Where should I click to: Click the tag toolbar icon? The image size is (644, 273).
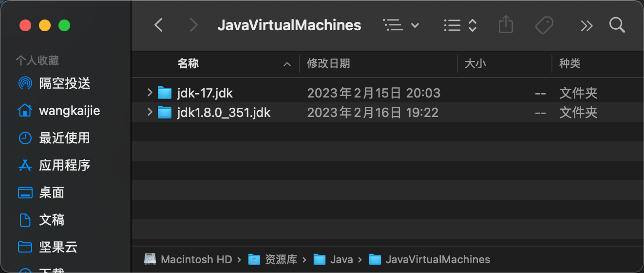pos(544,25)
